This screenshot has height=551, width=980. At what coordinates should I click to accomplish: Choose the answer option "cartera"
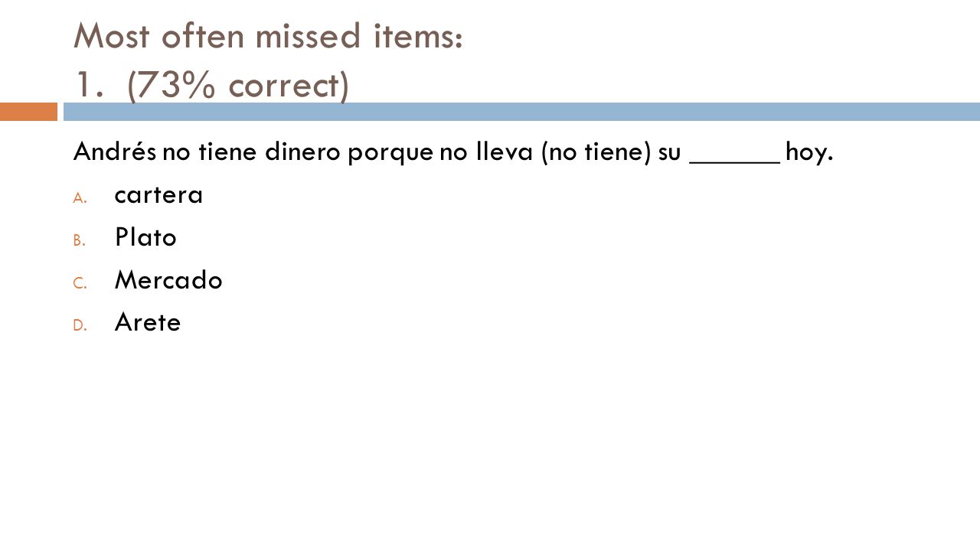pyautogui.click(x=158, y=196)
